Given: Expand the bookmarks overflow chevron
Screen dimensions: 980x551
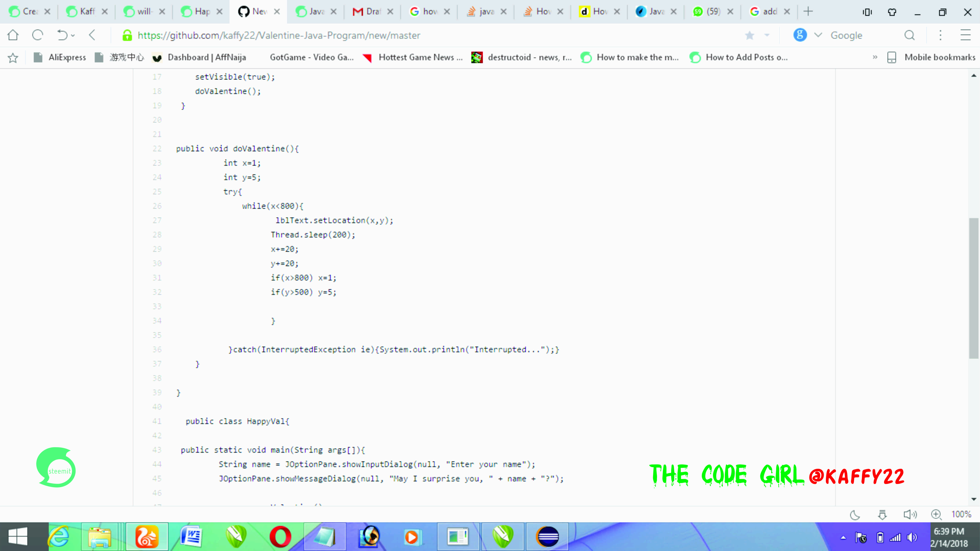Looking at the screenshot, I should click(x=875, y=57).
